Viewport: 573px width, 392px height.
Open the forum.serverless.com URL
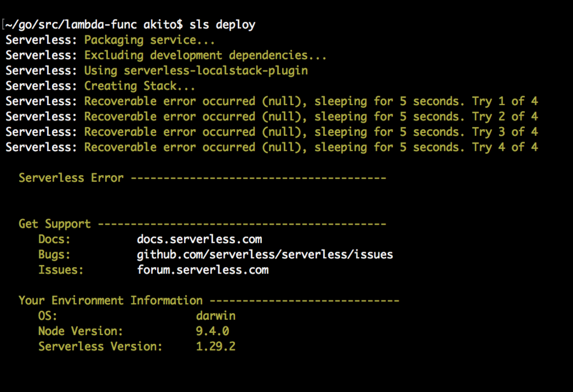tap(203, 270)
